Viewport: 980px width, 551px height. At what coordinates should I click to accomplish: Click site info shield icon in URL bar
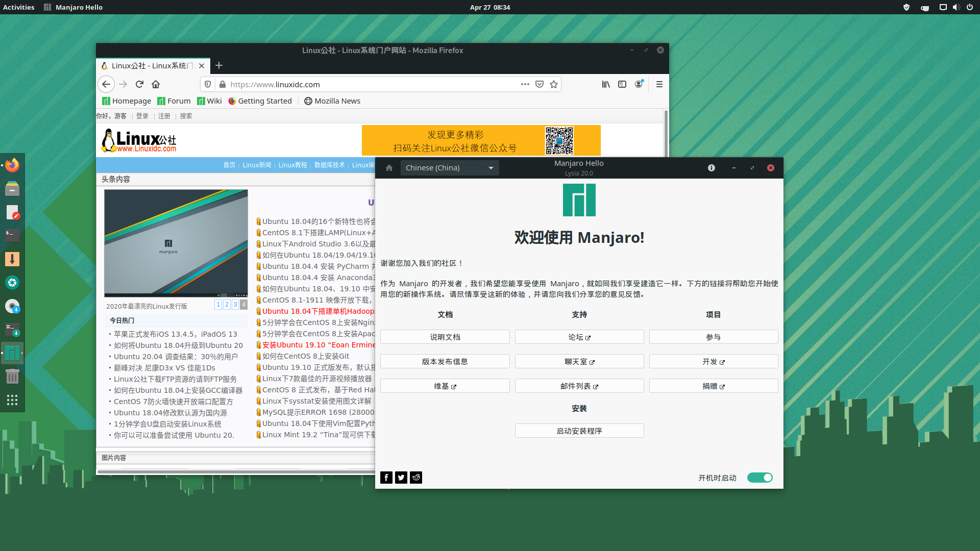pos(208,84)
